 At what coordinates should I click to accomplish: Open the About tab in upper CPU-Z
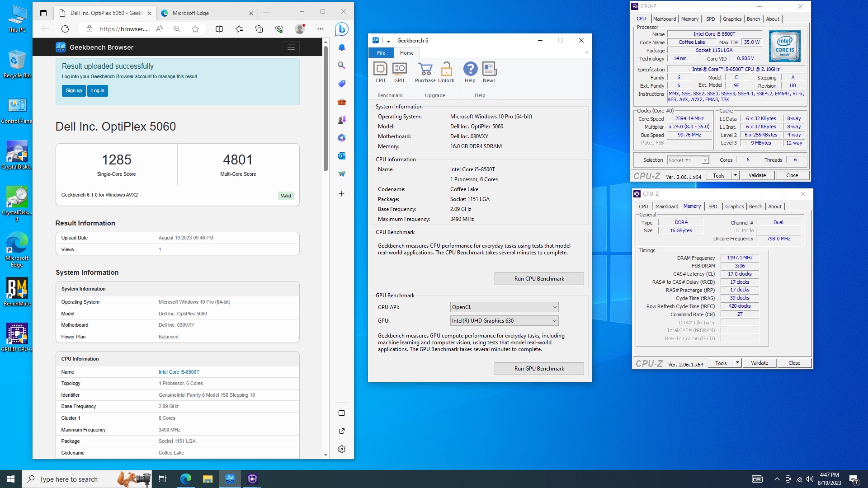[773, 19]
